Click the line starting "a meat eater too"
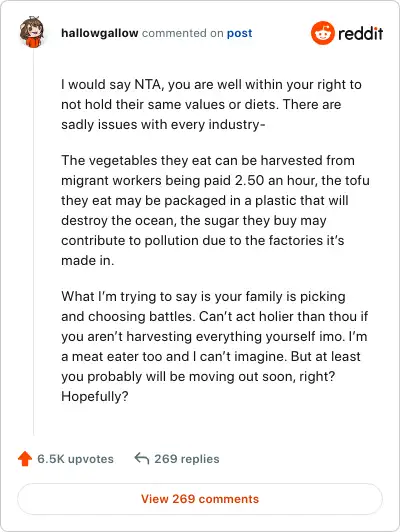 (x=211, y=356)
